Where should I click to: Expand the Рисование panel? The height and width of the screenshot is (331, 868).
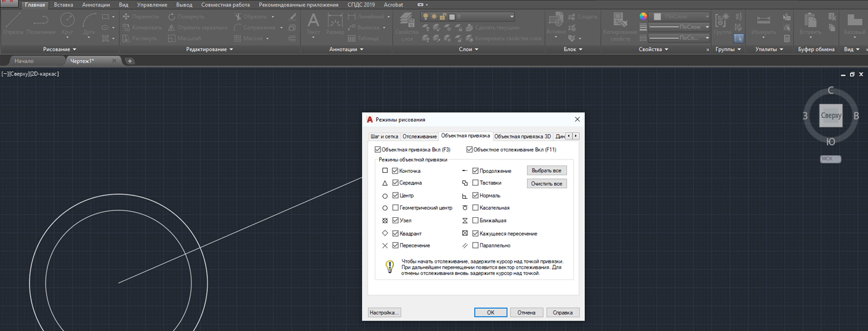pyautogui.click(x=60, y=49)
